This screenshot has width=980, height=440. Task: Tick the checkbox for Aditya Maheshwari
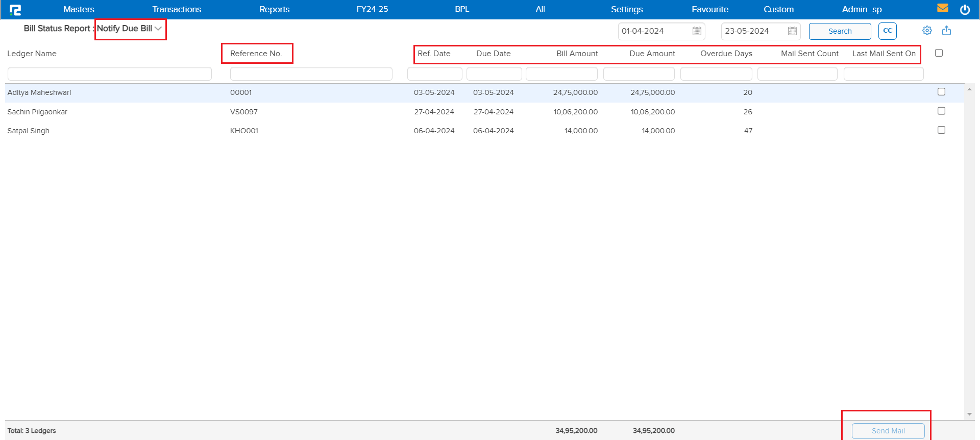(941, 92)
